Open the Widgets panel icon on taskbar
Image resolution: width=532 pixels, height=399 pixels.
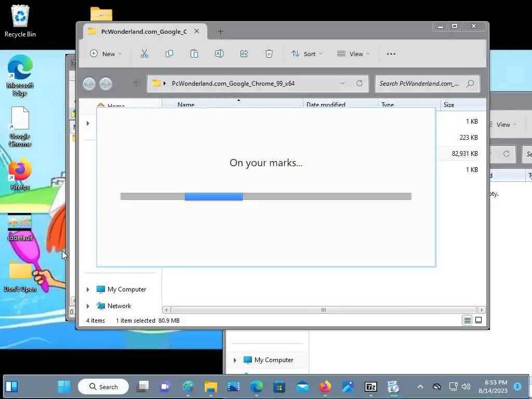point(11,387)
